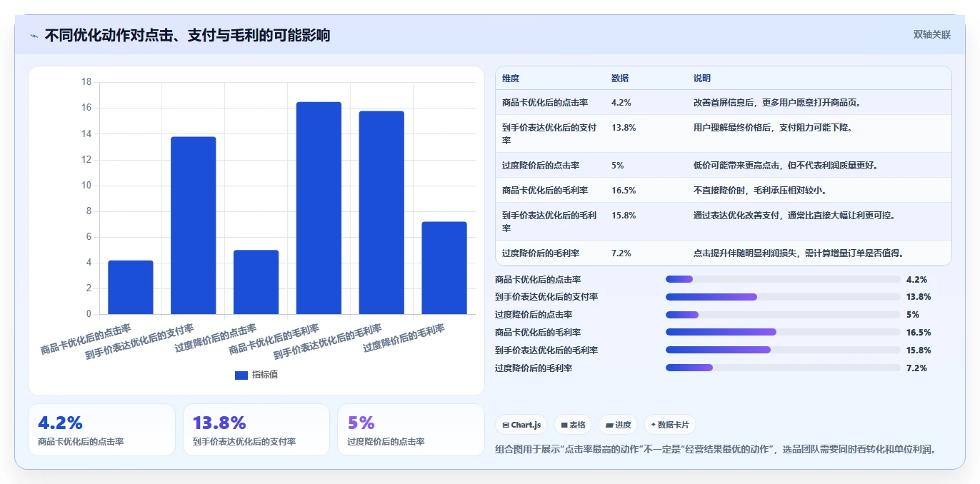Click the 16.5% progress bar
Image resolution: width=980 pixels, height=484 pixels.
pyautogui.click(x=783, y=332)
